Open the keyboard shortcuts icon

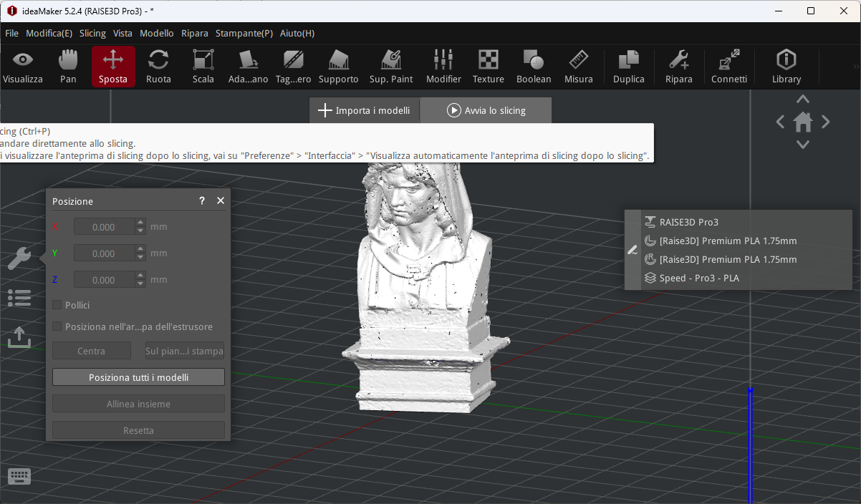point(19,476)
